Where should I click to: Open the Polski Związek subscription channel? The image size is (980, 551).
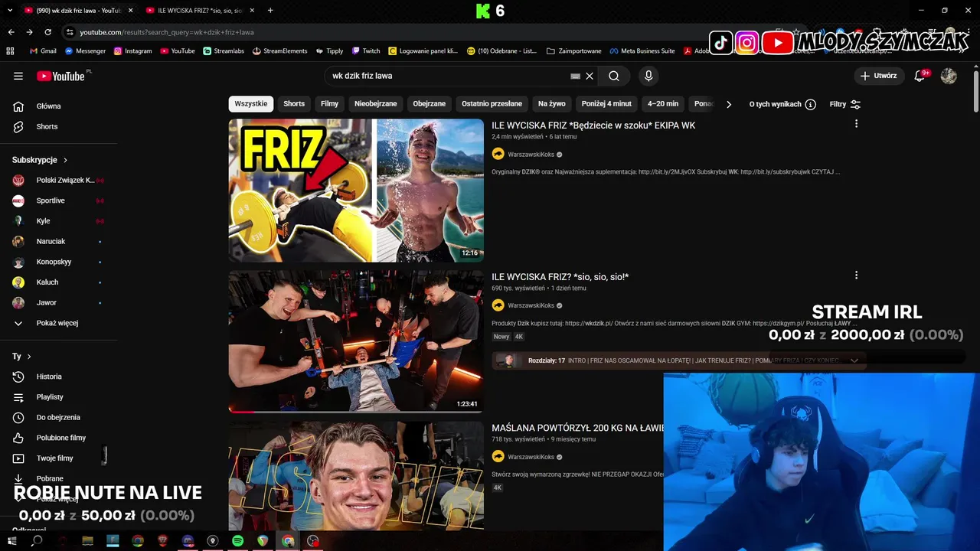click(x=58, y=180)
